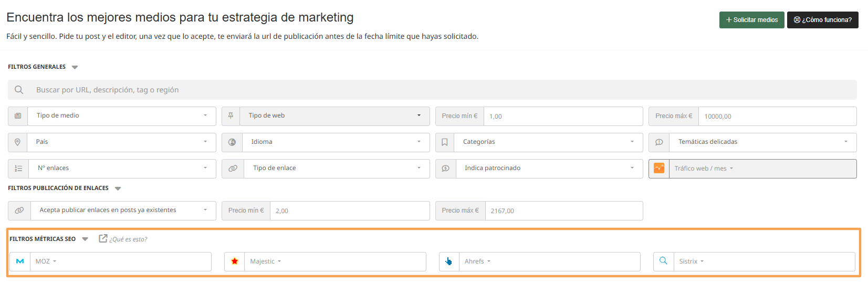Image resolution: width=868 pixels, height=284 pixels.
Task: Collapse the Filtros Generales section
Action: point(75,67)
